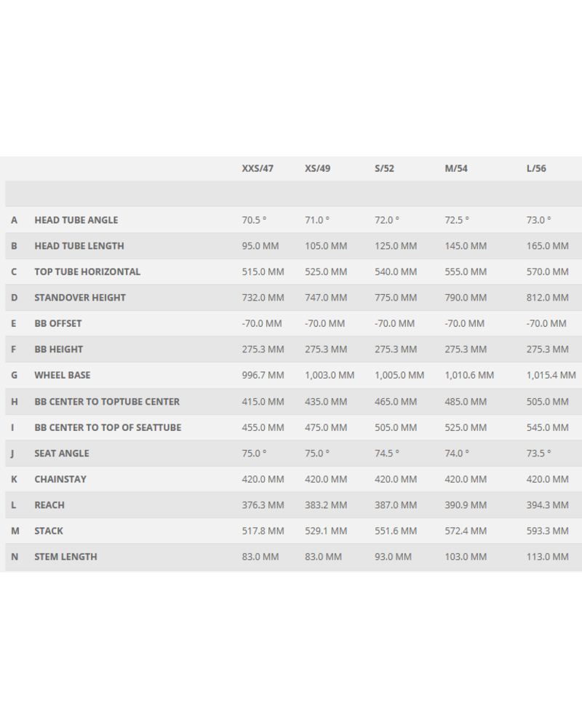Click the STEM LENGTH row label
This screenshot has width=582, height=728.
coord(65,556)
